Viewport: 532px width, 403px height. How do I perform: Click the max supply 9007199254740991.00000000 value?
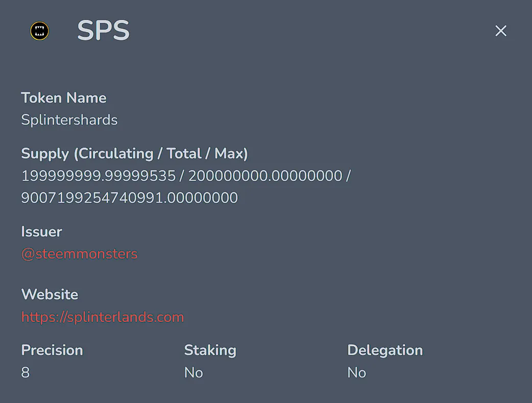[130, 198]
